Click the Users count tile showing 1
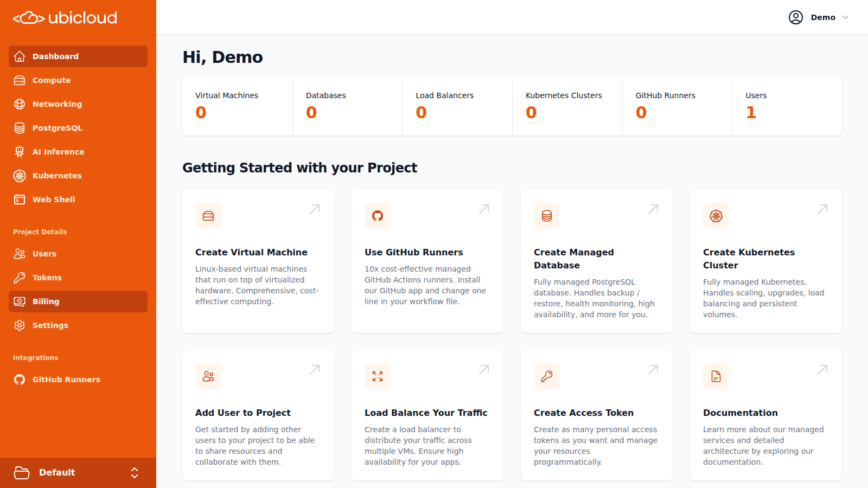The image size is (868, 488). coord(787,106)
